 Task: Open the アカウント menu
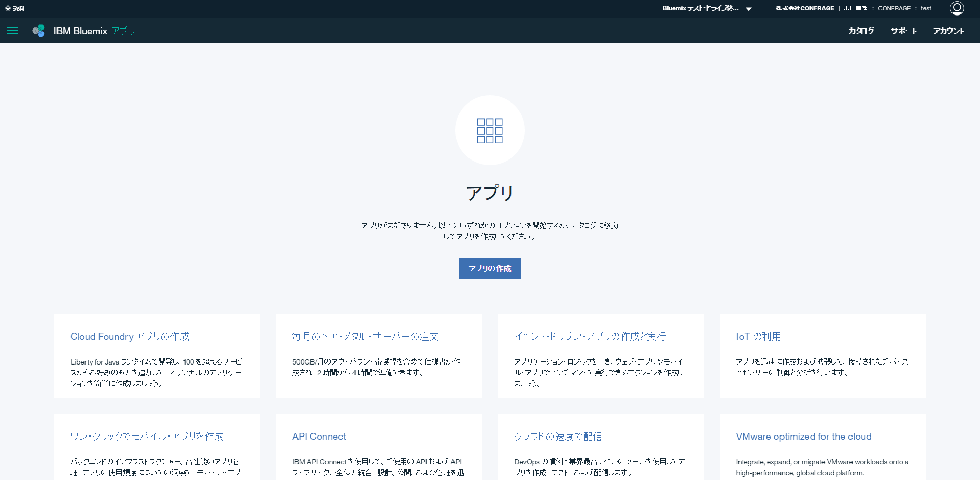(949, 31)
